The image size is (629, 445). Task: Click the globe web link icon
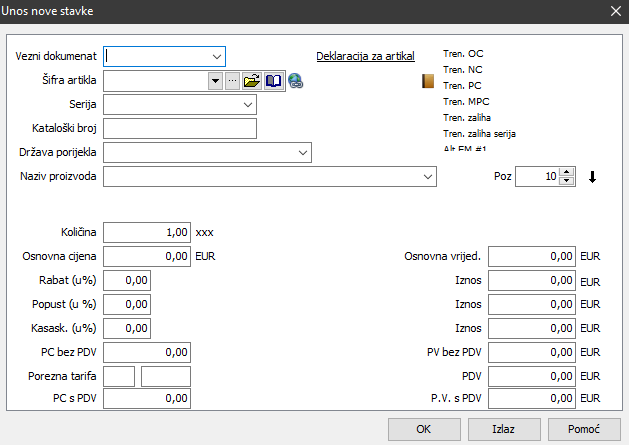[x=295, y=82]
